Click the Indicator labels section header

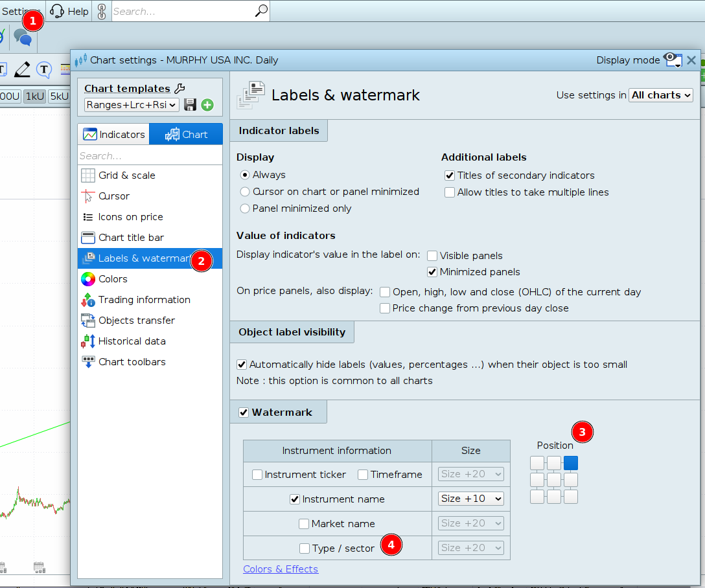pos(279,131)
